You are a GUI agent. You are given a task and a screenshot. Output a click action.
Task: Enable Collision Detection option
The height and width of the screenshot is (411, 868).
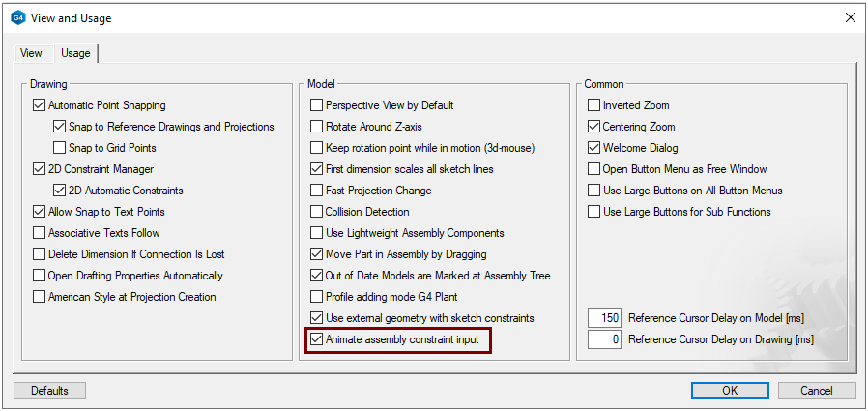316,212
